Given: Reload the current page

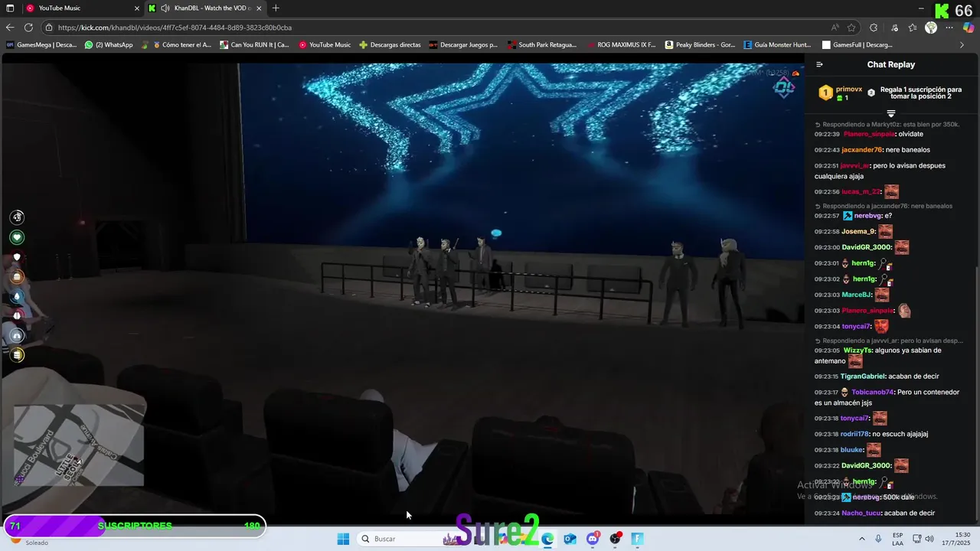Looking at the screenshot, I should click(x=28, y=28).
